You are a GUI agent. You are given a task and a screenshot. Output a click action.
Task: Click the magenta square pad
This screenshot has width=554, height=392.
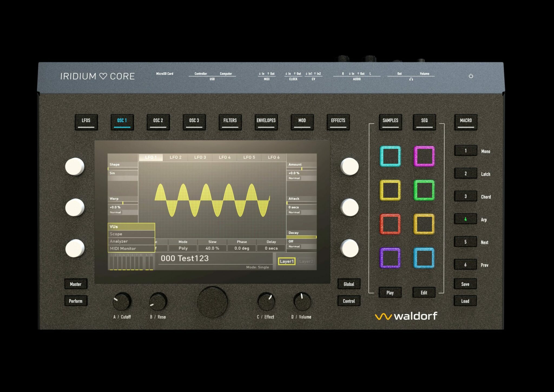[x=424, y=156]
